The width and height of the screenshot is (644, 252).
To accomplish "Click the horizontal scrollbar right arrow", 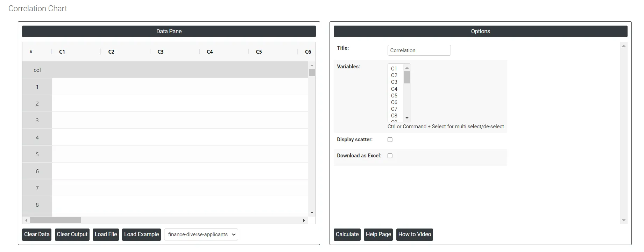I will tap(304, 220).
